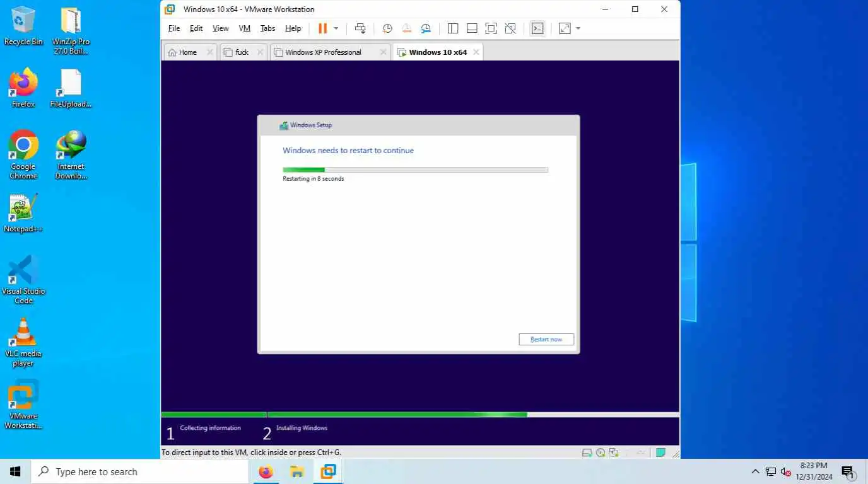The width and height of the screenshot is (868, 484).
Task: Toggle the thumbnail bar icon
Action: point(472,28)
